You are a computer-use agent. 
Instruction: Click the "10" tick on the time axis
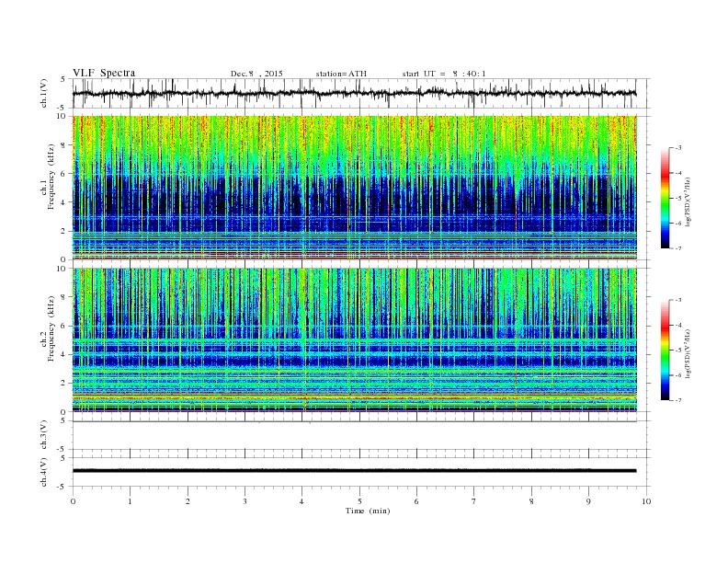click(646, 501)
